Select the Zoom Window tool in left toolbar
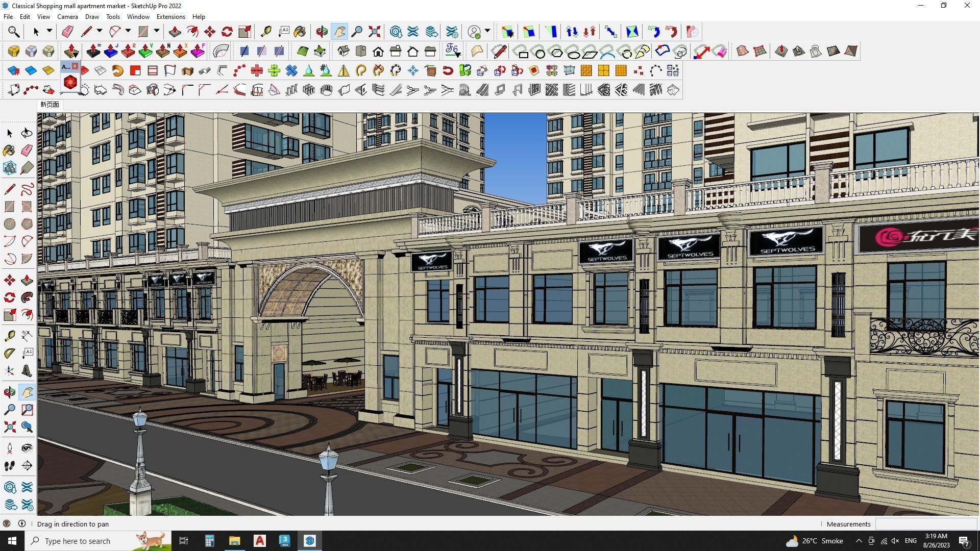 point(27,409)
